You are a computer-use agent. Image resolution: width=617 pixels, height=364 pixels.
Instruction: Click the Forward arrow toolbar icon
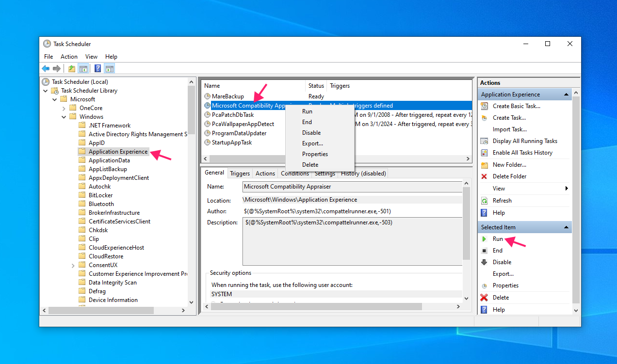point(57,68)
